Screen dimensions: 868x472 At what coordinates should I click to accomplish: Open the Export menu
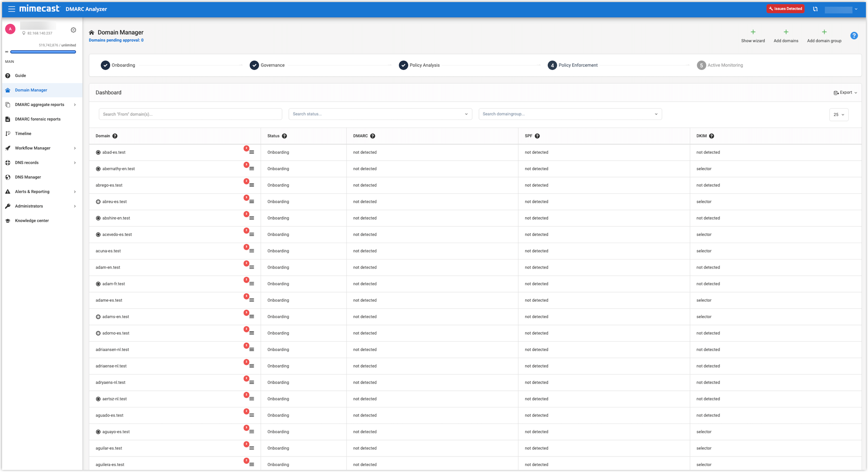845,92
